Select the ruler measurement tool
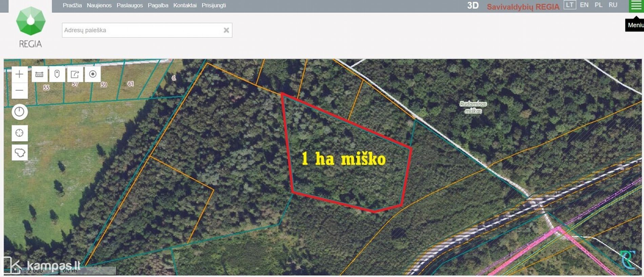Viewport: 644px width, 277px height. point(39,74)
